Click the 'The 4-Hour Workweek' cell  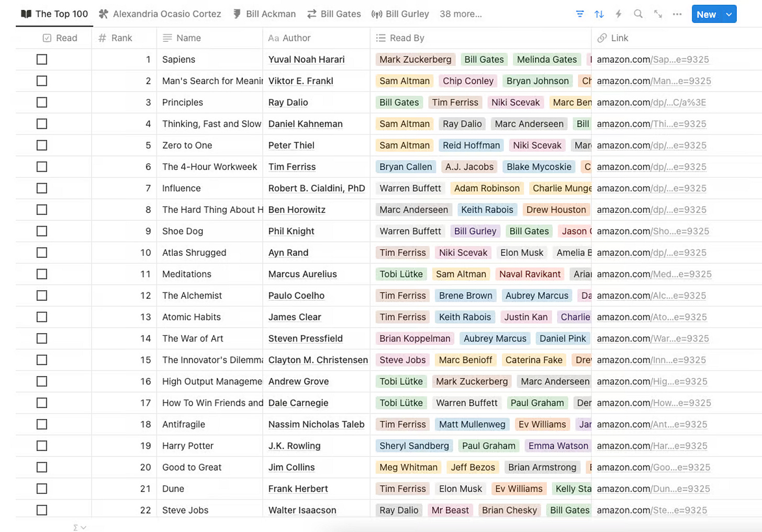209,167
